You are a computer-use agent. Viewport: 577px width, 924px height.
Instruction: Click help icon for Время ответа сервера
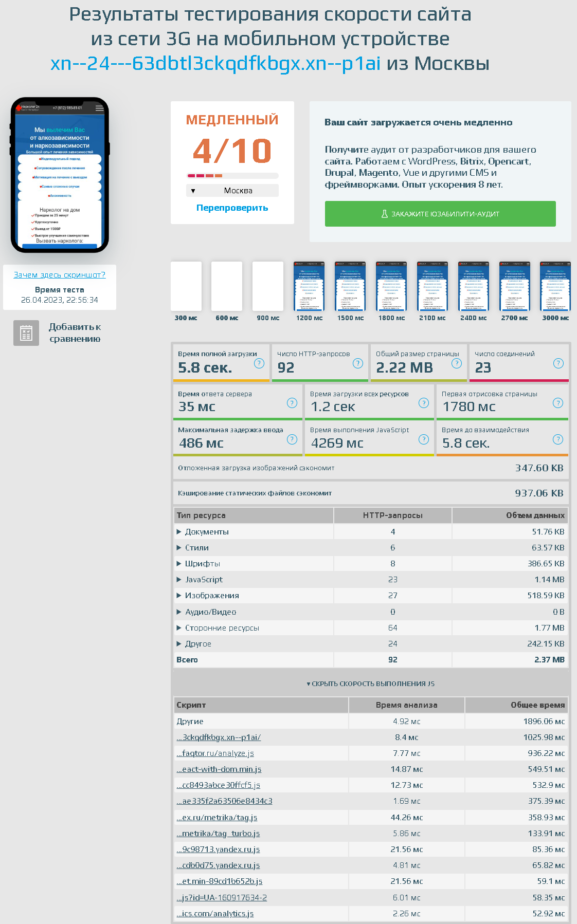292,403
